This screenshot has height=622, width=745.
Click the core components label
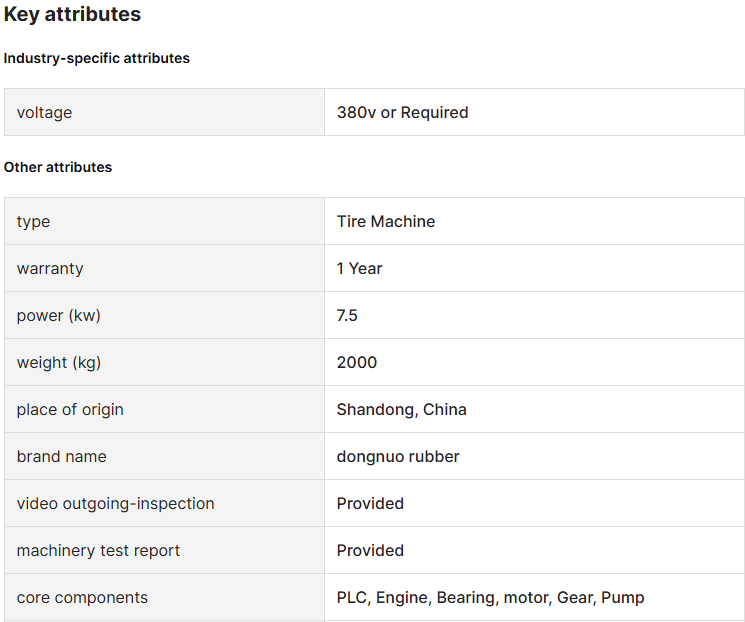click(82, 598)
